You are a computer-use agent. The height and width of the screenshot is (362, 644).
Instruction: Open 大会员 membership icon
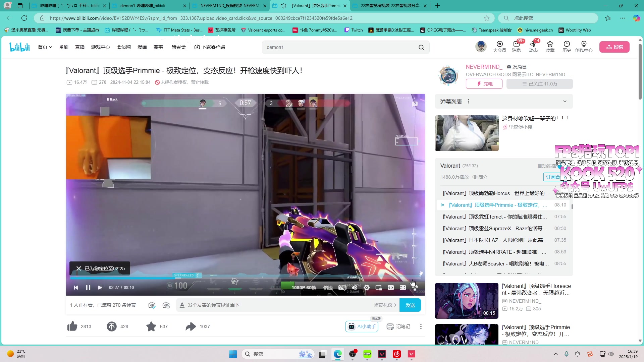click(499, 47)
